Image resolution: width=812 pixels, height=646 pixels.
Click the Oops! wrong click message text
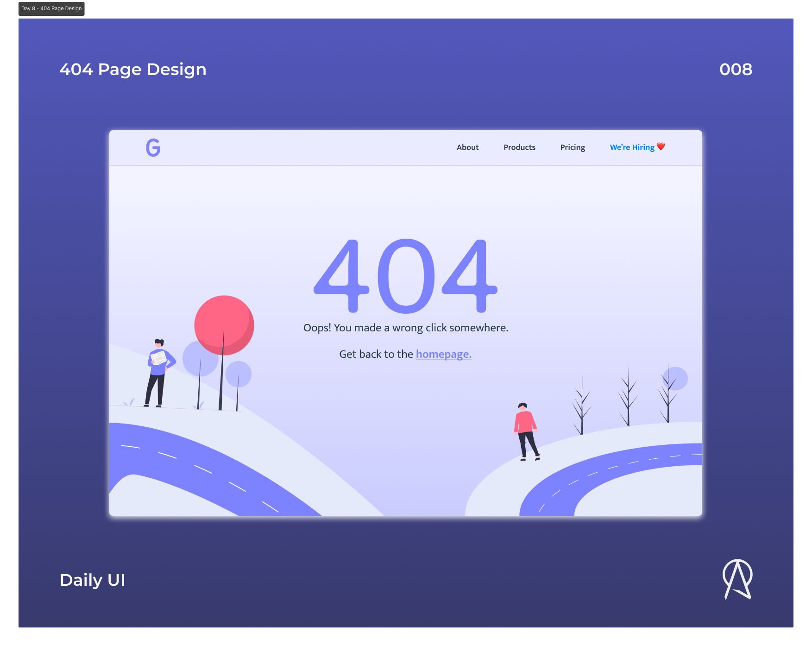click(405, 327)
